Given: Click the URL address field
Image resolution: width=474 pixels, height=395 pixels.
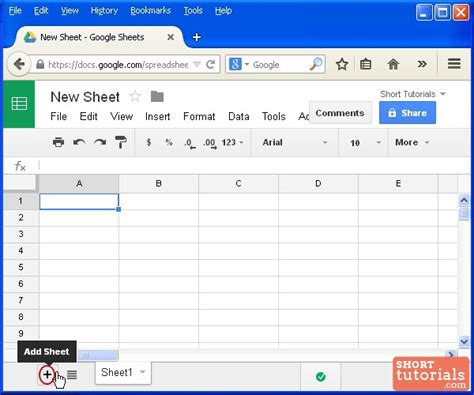Looking at the screenshot, I should (118, 64).
